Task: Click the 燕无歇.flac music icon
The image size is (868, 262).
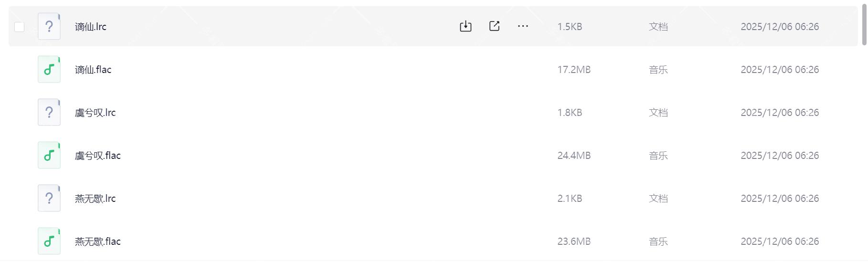Action: [x=49, y=241]
